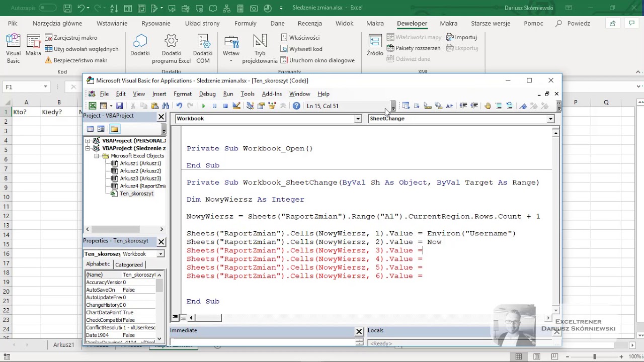Screen dimensions: 644x362
Task: Toggle Tryb projektowania design mode
Action: (x=260, y=49)
